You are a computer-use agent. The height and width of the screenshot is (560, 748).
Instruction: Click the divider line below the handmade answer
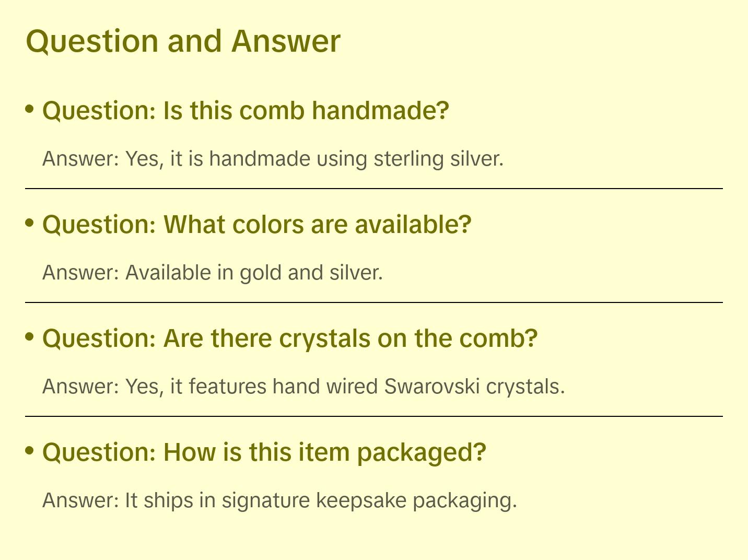pos(373,189)
